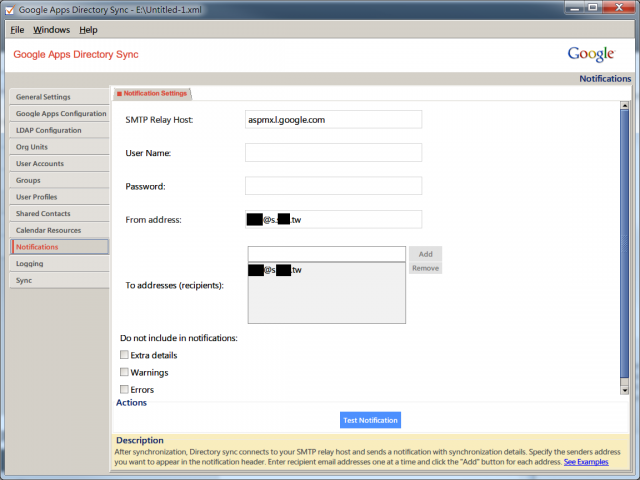The image size is (640, 480).
Task: Open User Accounts section
Action: [60, 164]
